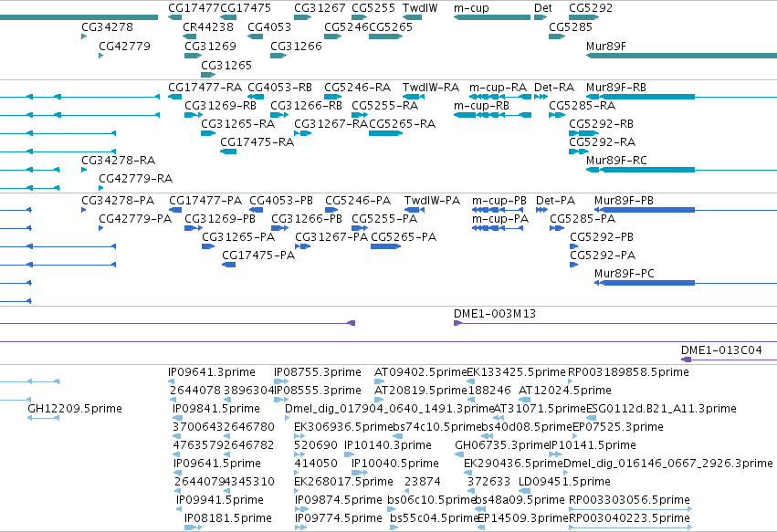Select the CG5292 gene label
Viewport: 777px width, 532px height.
[591, 8]
